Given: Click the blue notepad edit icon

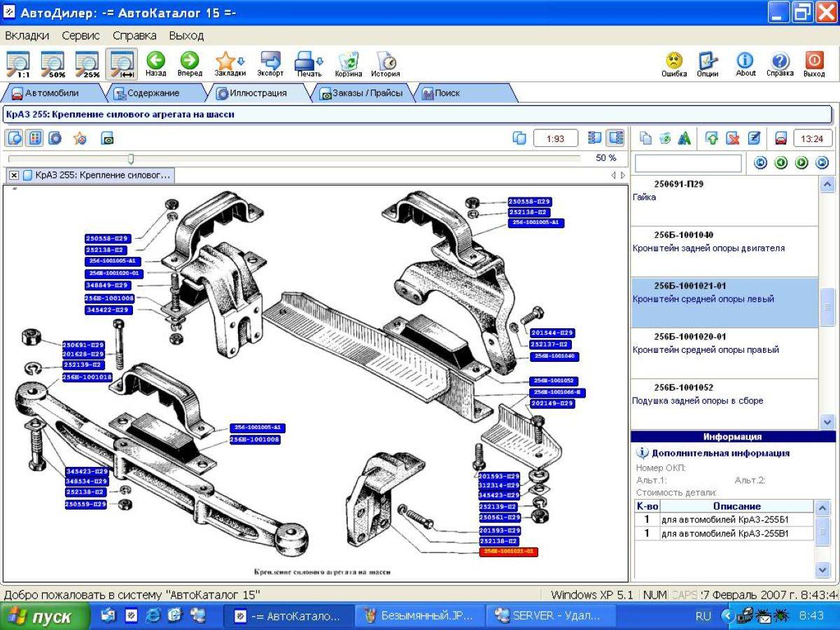Looking at the screenshot, I should 754,139.
